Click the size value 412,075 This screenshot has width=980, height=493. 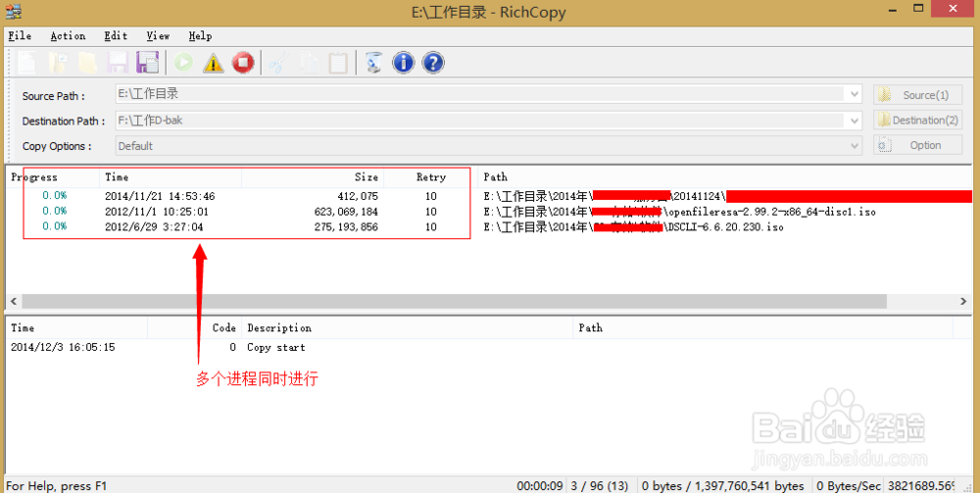coord(358,196)
